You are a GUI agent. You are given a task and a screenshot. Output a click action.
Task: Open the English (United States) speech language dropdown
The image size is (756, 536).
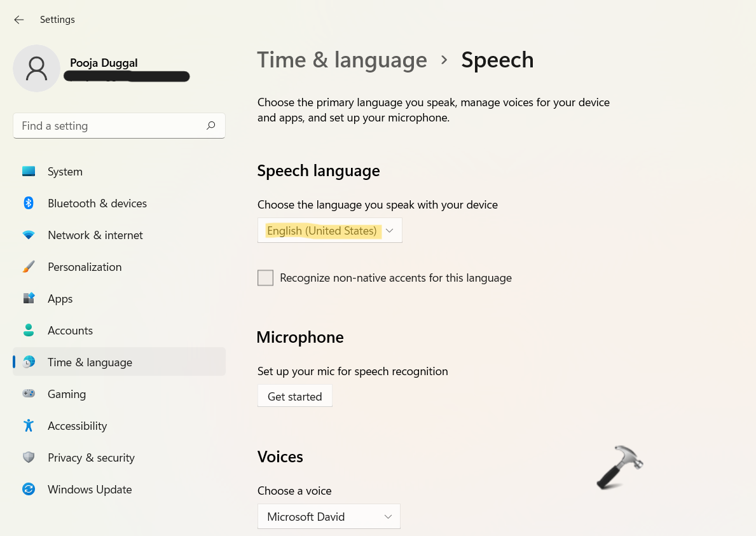(x=330, y=230)
